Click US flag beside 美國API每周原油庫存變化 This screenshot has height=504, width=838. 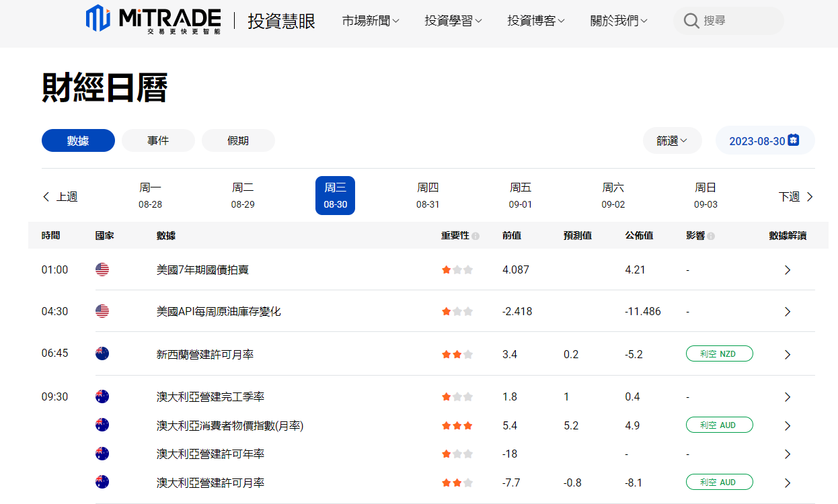pyautogui.click(x=102, y=311)
